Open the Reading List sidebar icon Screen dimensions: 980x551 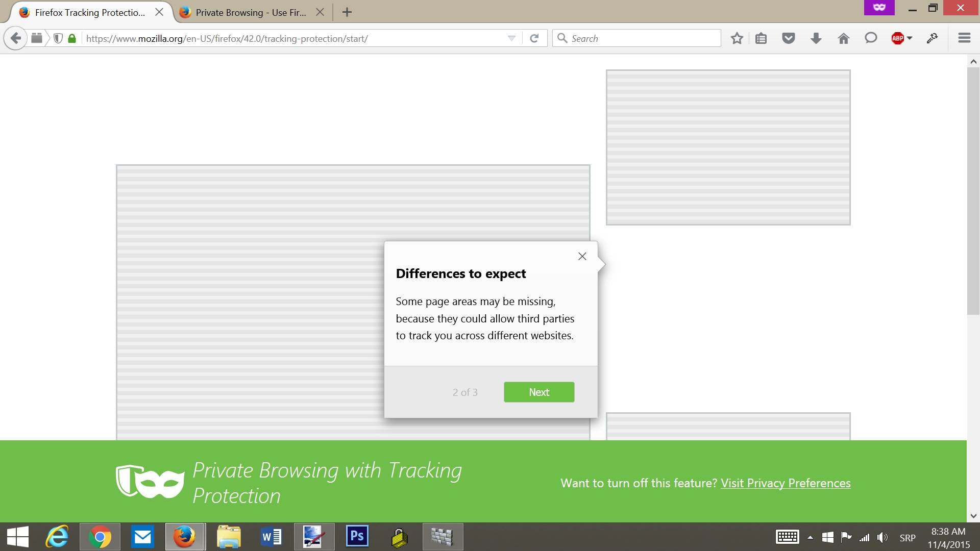coord(761,38)
